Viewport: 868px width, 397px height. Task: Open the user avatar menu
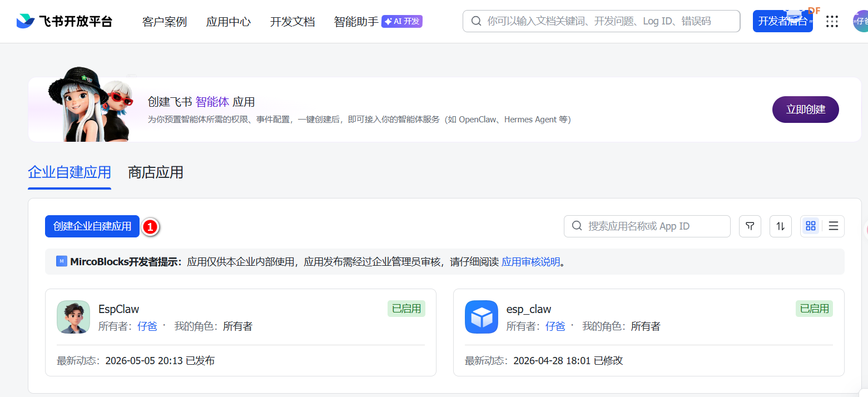click(860, 21)
